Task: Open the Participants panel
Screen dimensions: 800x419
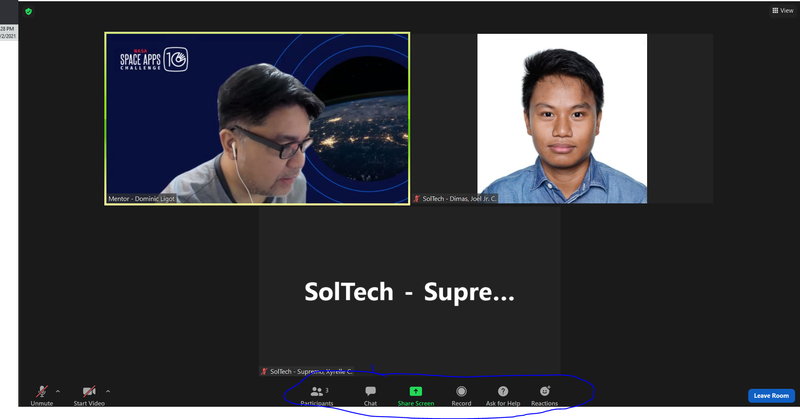Action: [317, 396]
